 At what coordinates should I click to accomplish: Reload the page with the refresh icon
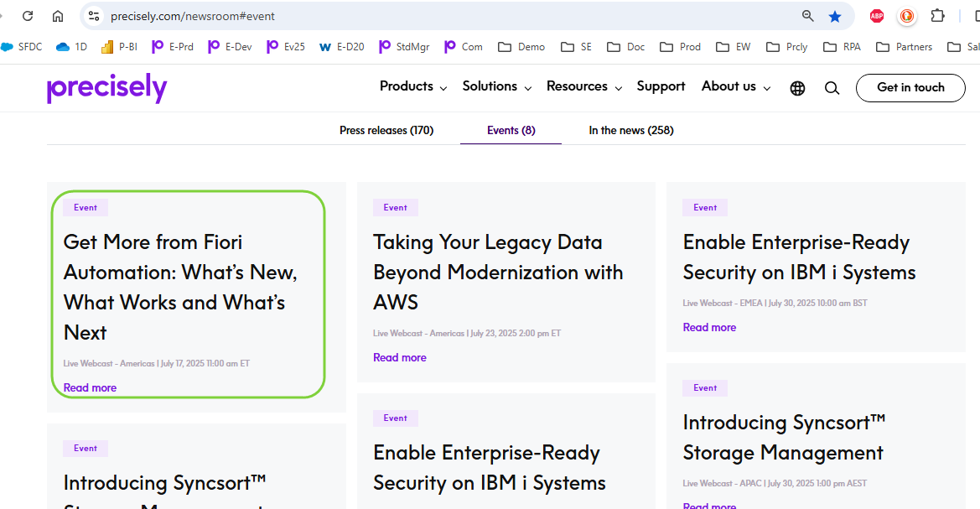28,16
